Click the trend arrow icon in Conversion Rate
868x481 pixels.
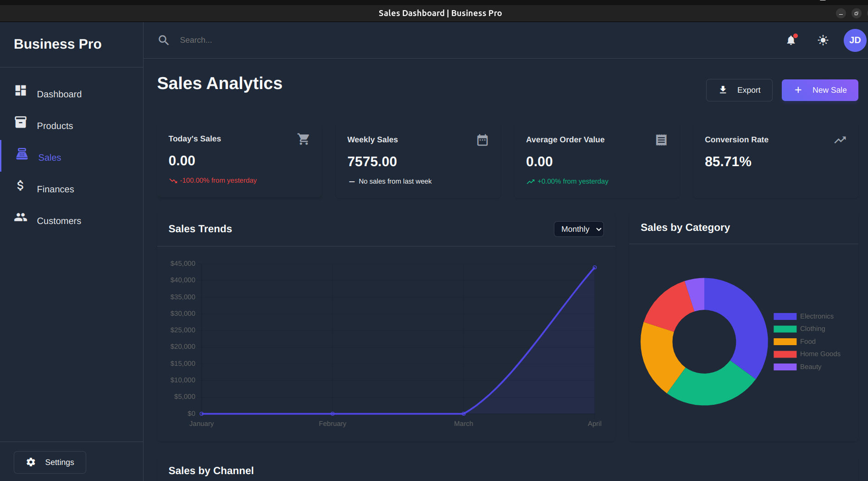(840, 140)
